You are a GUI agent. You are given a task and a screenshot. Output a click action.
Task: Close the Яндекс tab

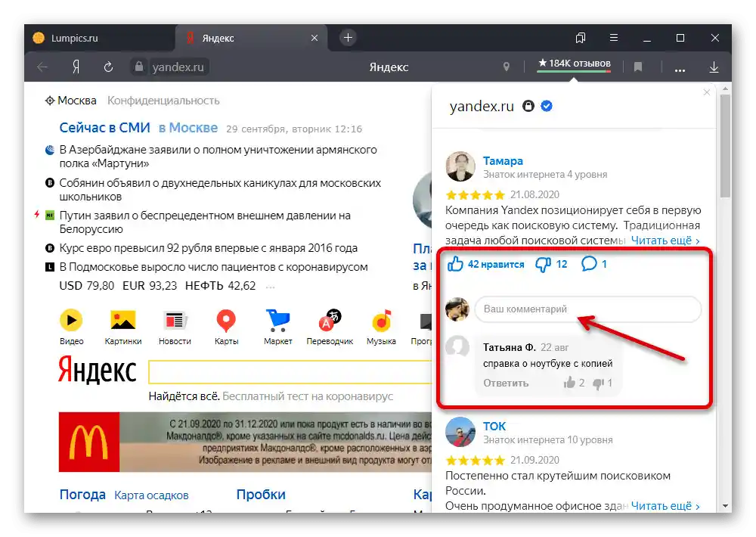click(x=314, y=38)
